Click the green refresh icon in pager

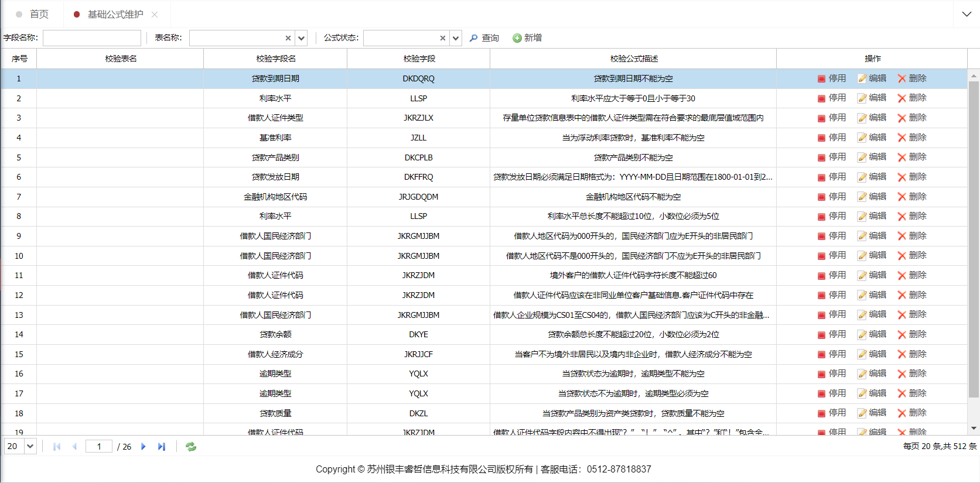tap(191, 447)
